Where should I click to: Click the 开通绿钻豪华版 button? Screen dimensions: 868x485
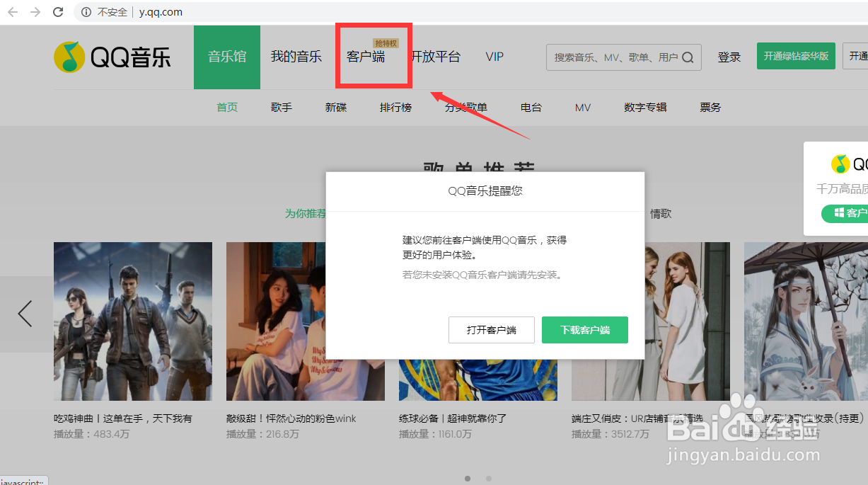pos(796,55)
